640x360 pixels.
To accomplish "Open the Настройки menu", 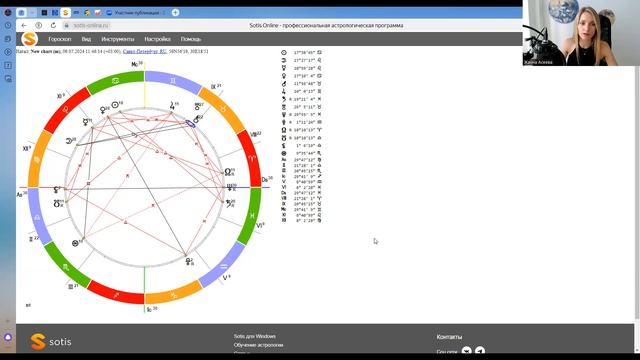I will (x=157, y=39).
